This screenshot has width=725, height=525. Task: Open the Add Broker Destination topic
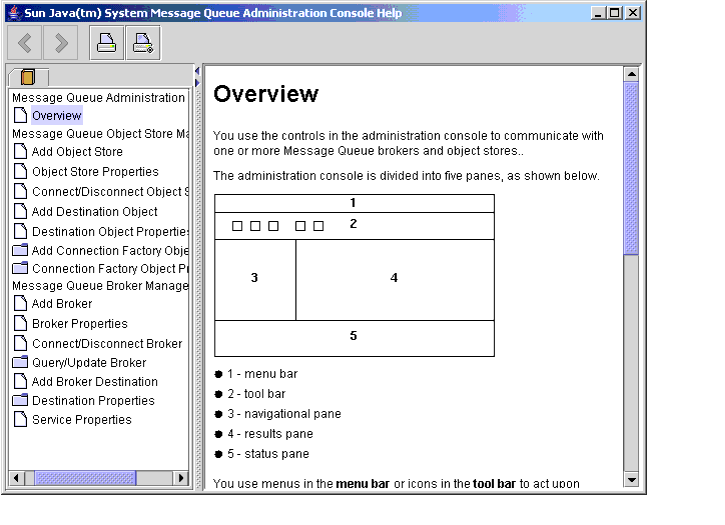(95, 382)
